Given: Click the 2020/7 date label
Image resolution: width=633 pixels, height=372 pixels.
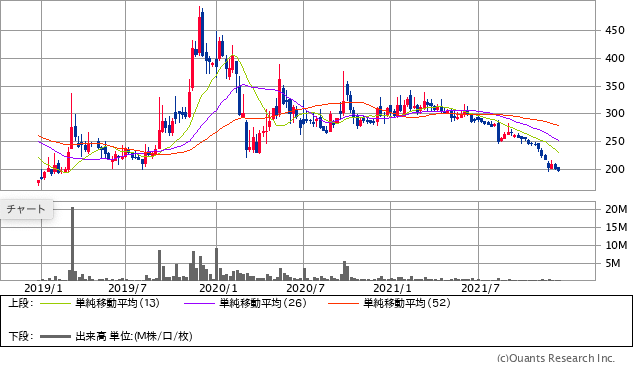Looking at the screenshot, I should click(305, 288).
